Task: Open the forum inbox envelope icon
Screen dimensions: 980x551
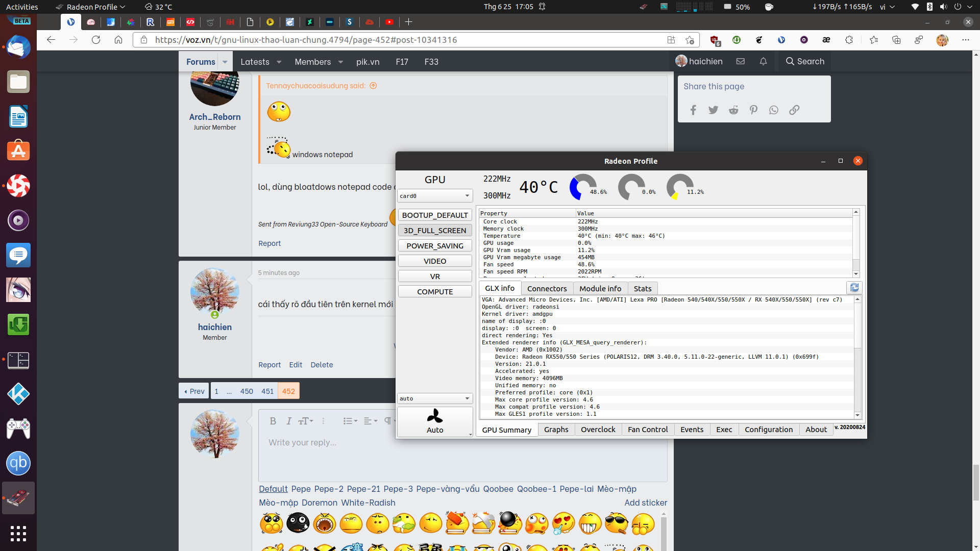Action: (x=741, y=61)
